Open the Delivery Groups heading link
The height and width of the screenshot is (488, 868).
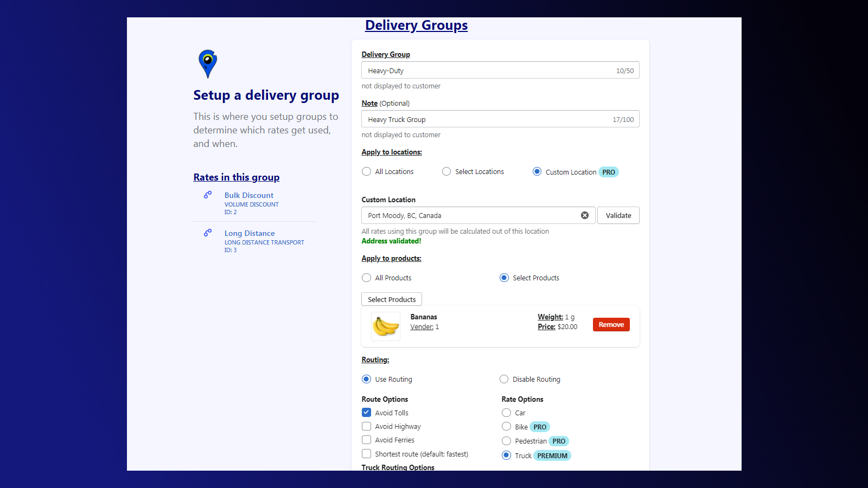pos(416,25)
